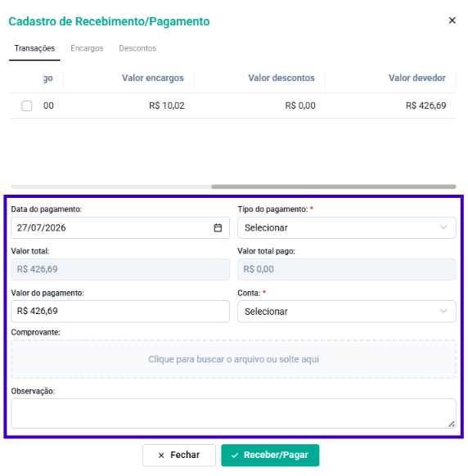The width and height of the screenshot is (468, 476).
Task: Click the chevron in Tipo do pagamento
Action: pyautogui.click(x=443, y=227)
